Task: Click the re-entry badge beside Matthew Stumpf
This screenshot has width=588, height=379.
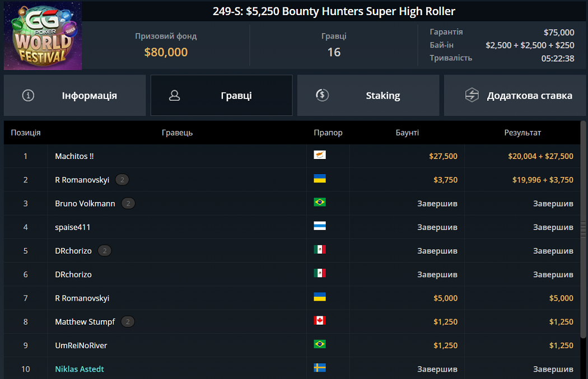Action: (128, 322)
